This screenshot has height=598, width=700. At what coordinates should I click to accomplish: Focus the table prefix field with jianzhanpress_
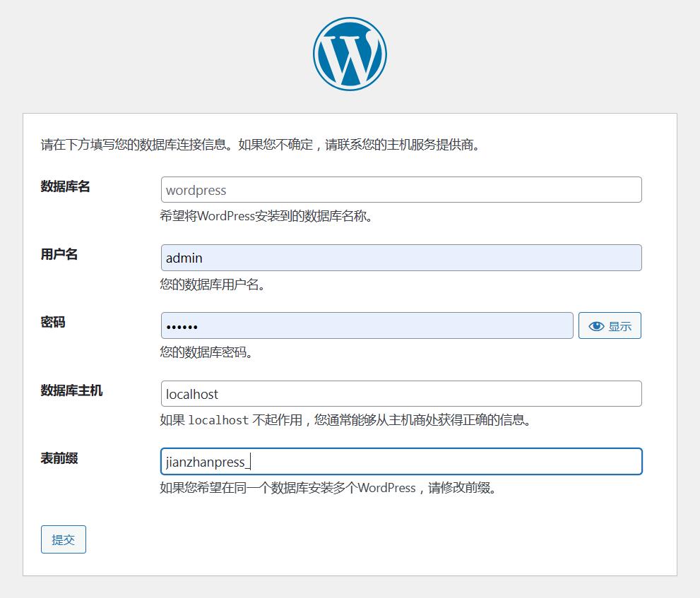[x=401, y=462]
